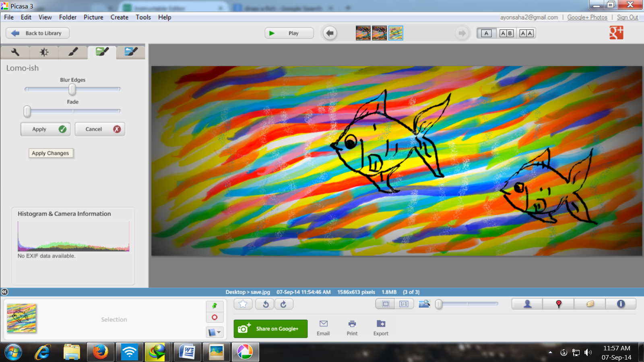Screen dimensions: 644x362
Task: Open the Picture menu
Action: tap(93, 17)
